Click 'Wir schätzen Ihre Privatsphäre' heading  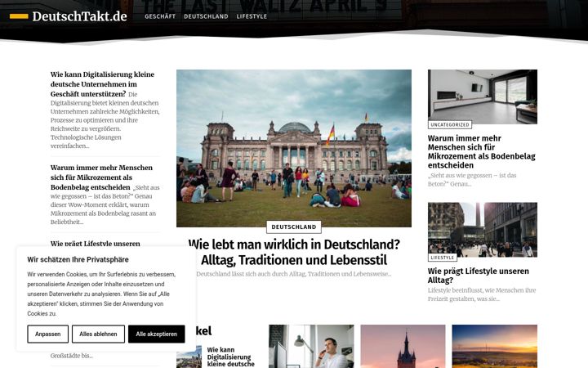[x=78, y=259]
